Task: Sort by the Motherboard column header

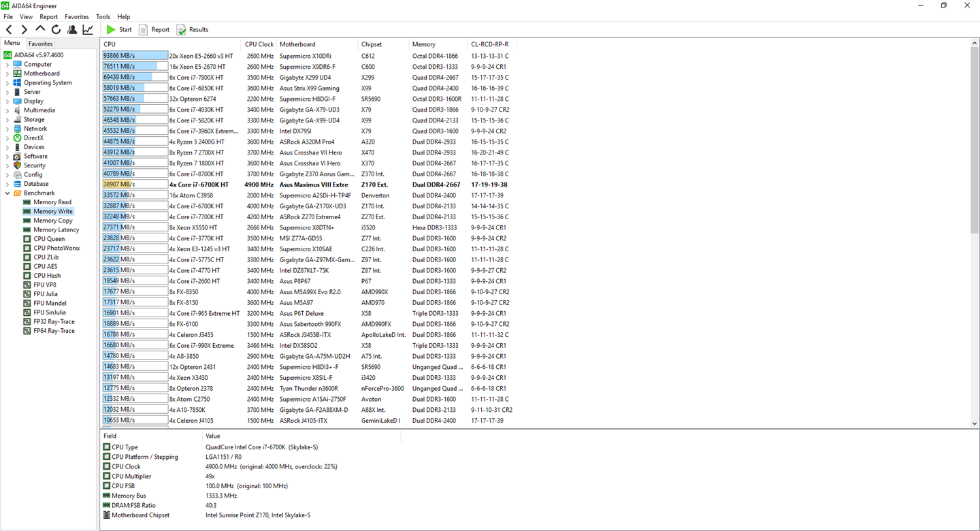Action: 318,44
